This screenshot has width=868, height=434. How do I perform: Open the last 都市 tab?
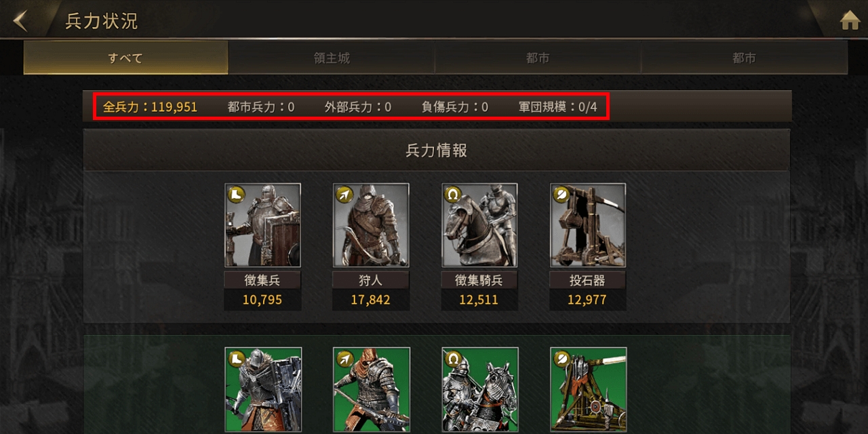[744, 58]
